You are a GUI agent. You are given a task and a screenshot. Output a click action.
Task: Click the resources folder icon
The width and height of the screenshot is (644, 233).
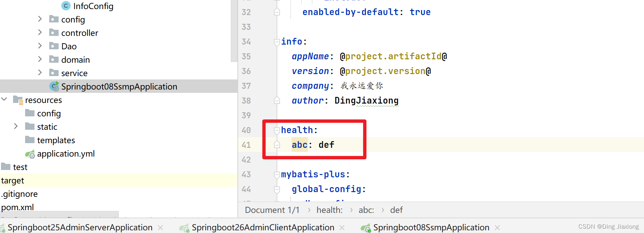coord(18,100)
